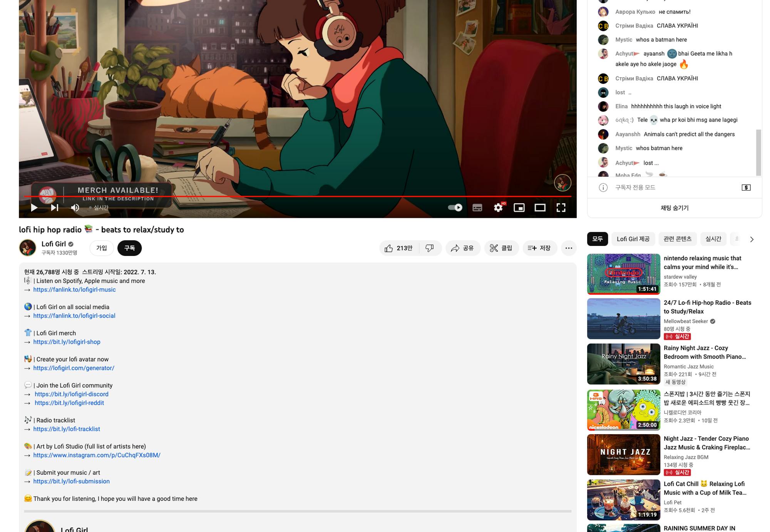The image size is (770, 532).
Task: Enter fullscreen mode icon
Action: point(561,207)
